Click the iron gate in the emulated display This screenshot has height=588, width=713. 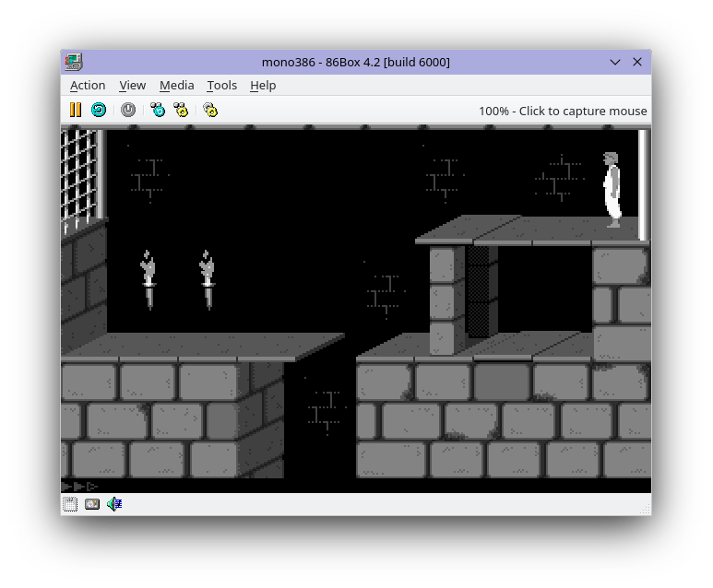click(x=82, y=180)
